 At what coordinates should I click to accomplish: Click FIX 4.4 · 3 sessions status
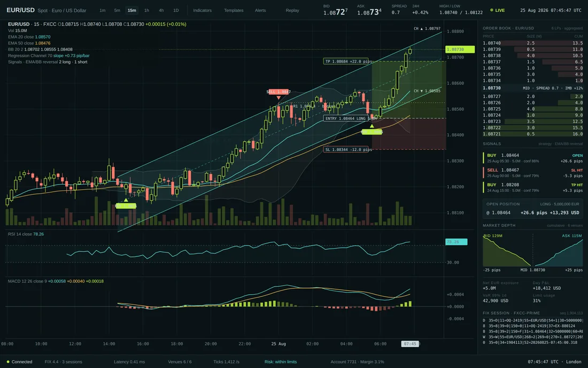coord(64,362)
